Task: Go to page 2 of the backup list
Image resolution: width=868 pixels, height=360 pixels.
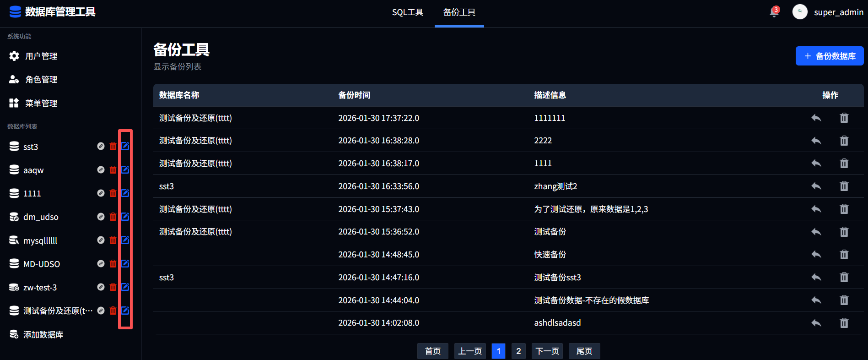Action: [x=518, y=351]
